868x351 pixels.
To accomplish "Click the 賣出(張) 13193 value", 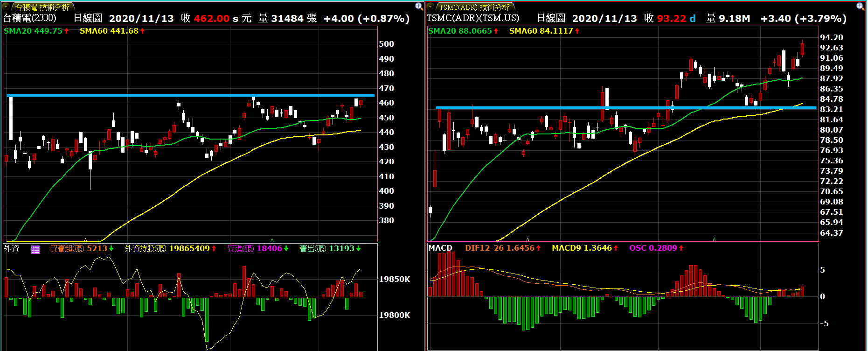I will (330, 248).
